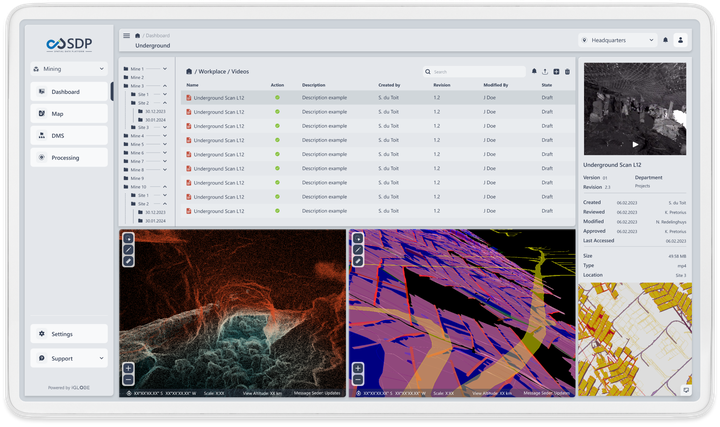Click the add (plus) icon in the Videos toolbar
Image resolution: width=720 pixels, height=427 pixels.
pyautogui.click(x=556, y=72)
